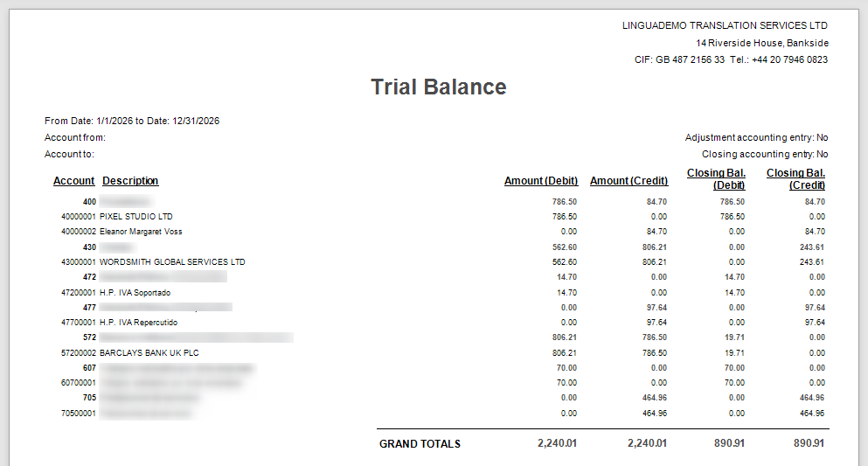Select account number 43000001
This screenshot has height=466, width=868.
pyautogui.click(x=78, y=261)
